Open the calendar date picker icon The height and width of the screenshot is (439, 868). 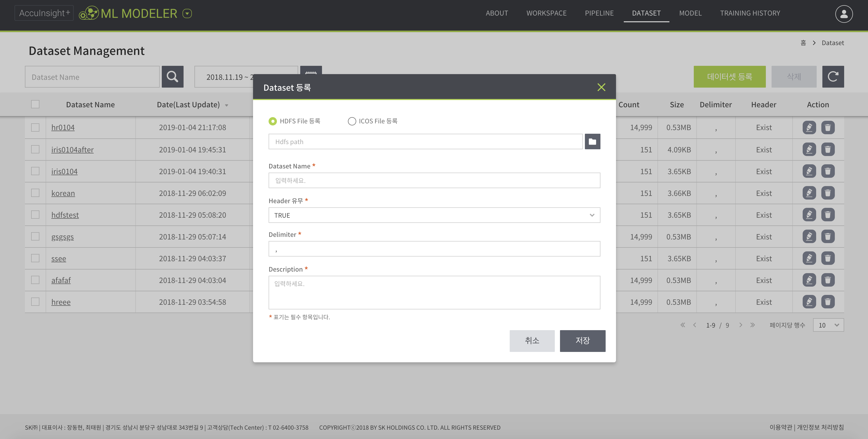311,70
